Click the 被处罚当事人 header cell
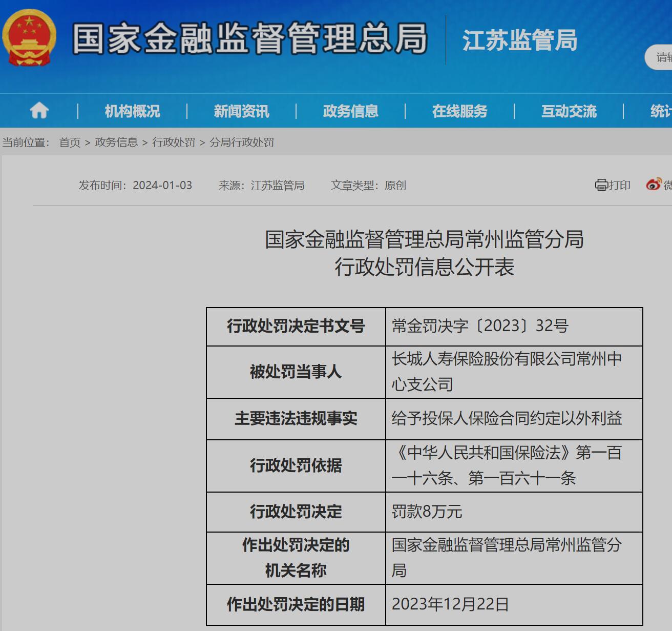Screen dimensions: 672x631 point(296,372)
